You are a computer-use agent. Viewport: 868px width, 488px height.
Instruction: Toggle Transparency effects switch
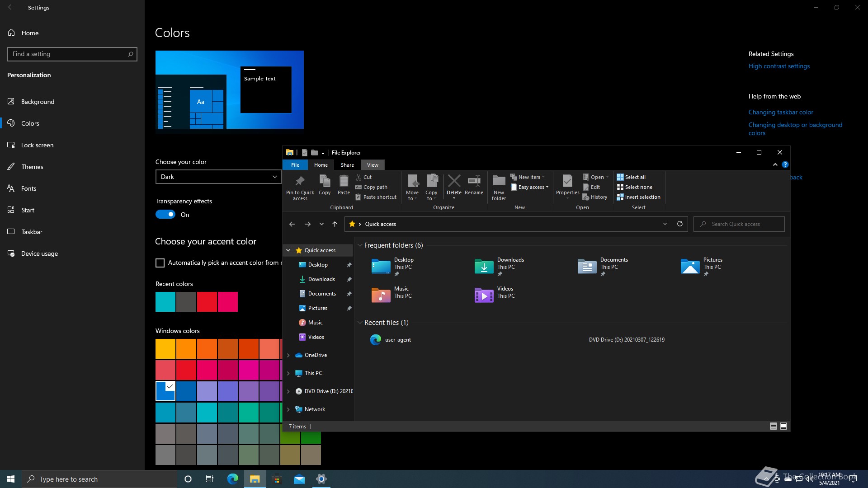[165, 214]
